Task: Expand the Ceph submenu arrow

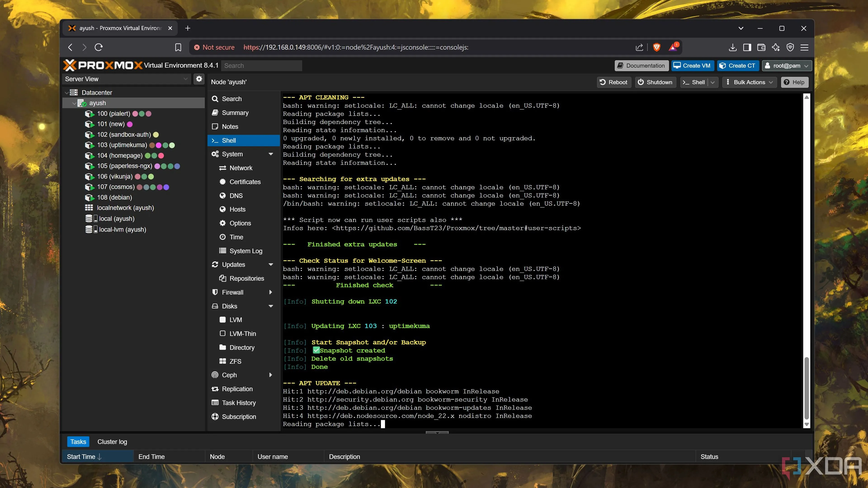Action: click(271, 375)
